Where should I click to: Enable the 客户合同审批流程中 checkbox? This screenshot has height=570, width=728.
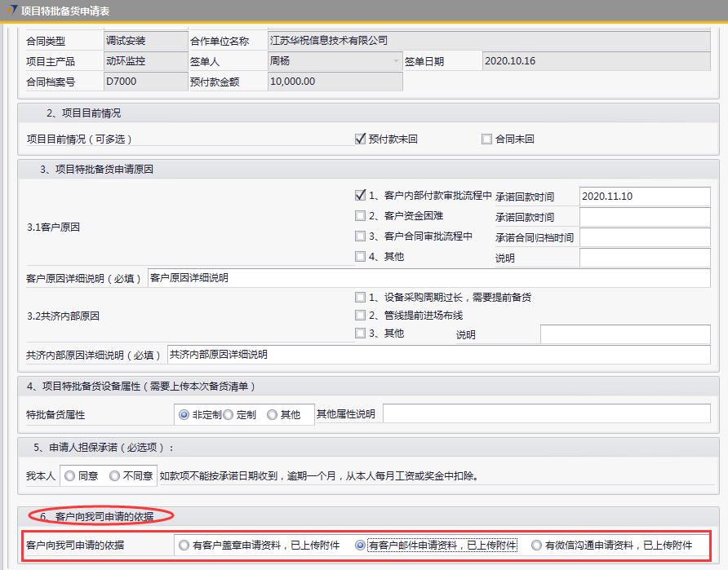[x=360, y=236]
